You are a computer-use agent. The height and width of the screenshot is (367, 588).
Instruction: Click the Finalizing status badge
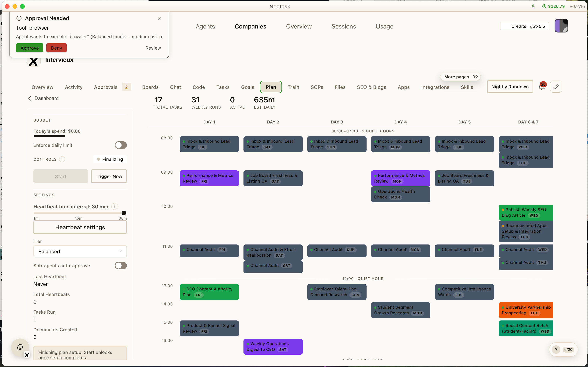coord(110,159)
